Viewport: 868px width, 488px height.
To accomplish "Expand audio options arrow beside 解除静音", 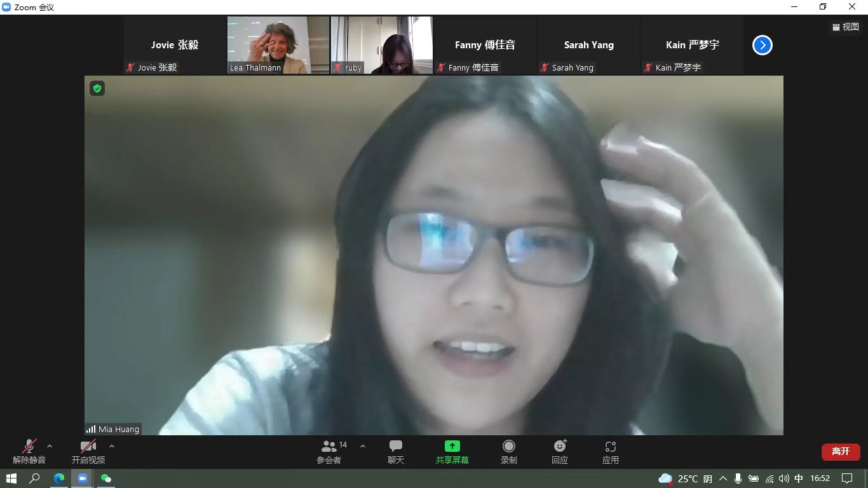I will (50, 446).
